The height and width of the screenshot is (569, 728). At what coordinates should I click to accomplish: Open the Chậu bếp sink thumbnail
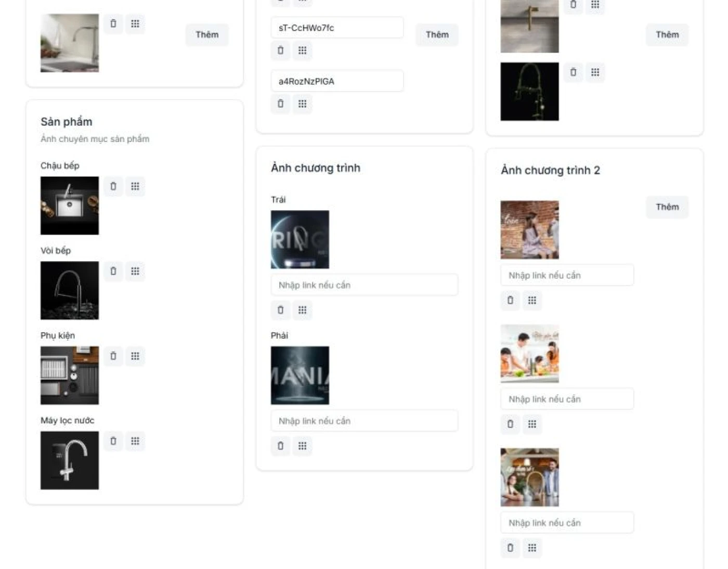70,205
